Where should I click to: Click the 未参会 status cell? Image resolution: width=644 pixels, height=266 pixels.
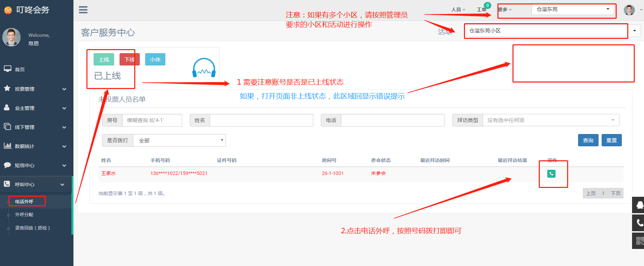[378, 173]
